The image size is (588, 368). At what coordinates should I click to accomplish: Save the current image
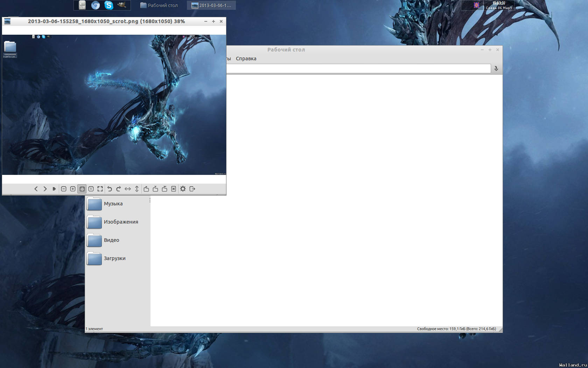click(155, 189)
